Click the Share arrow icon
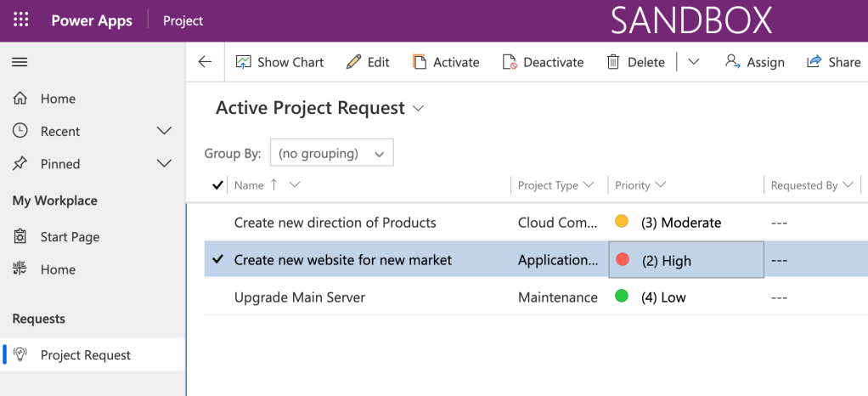This screenshot has width=868, height=396. click(814, 62)
